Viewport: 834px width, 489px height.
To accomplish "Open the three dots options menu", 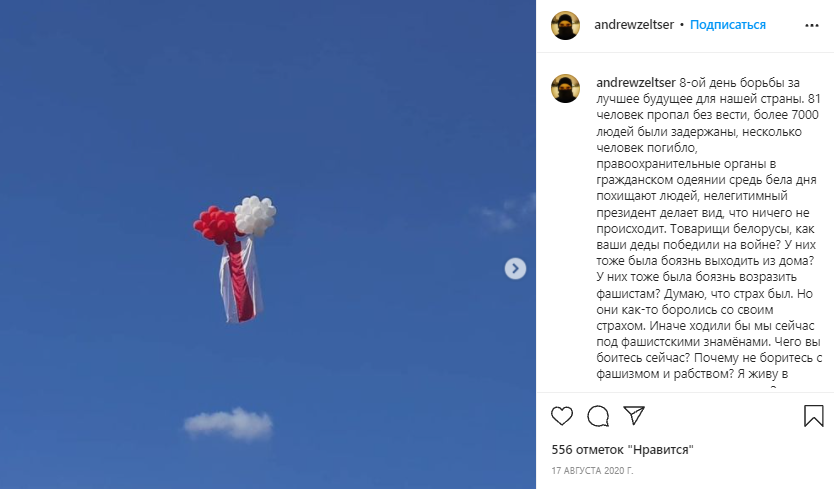I will point(812,26).
